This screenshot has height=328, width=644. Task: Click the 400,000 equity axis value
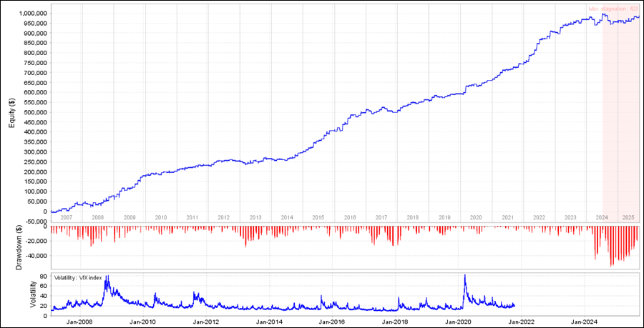(x=36, y=132)
